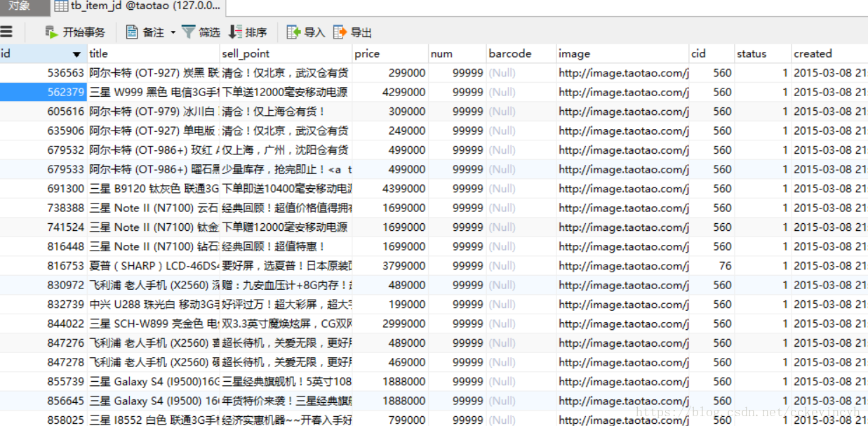Click the Export (导出) toolbar button
The image size is (868, 426).
(352, 32)
